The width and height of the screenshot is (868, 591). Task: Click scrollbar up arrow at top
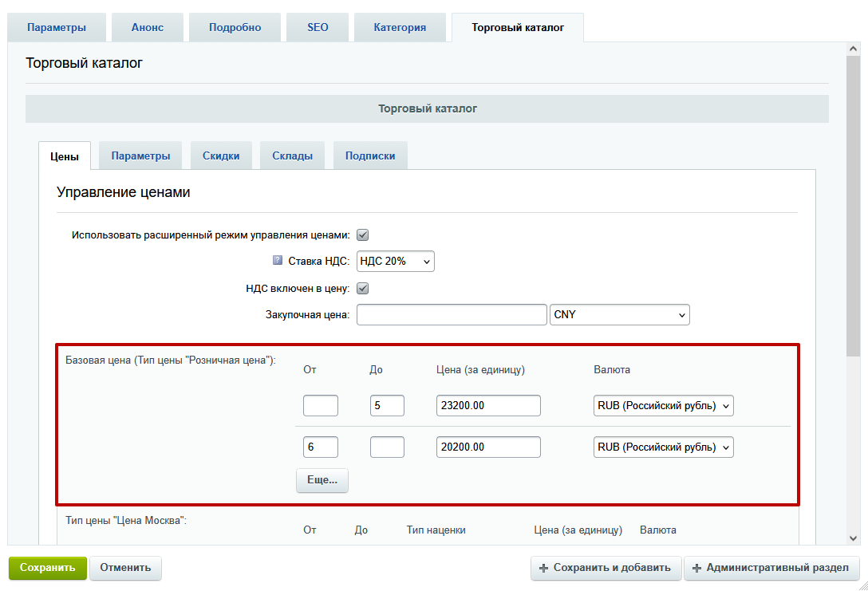click(853, 50)
